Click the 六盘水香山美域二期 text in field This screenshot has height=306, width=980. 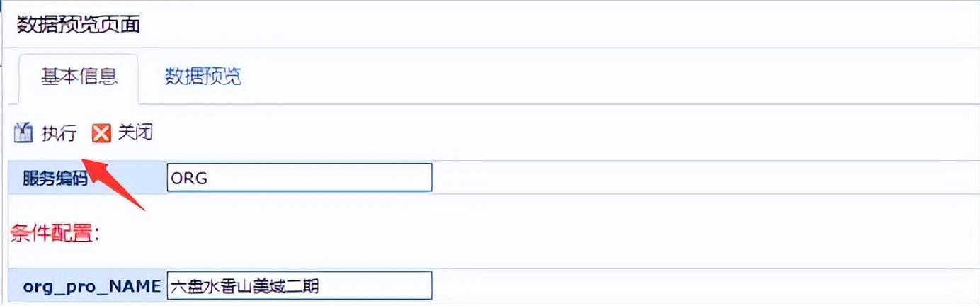point(244,287)
